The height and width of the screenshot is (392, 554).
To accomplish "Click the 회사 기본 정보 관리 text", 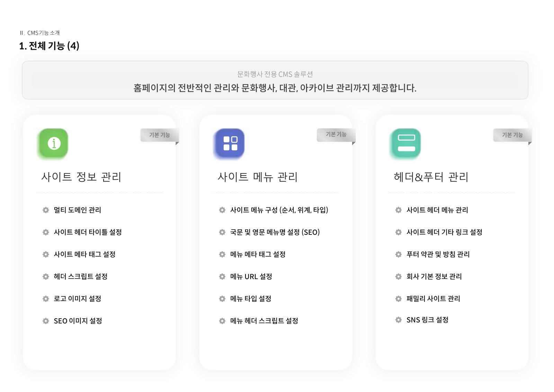I will 434,276.
